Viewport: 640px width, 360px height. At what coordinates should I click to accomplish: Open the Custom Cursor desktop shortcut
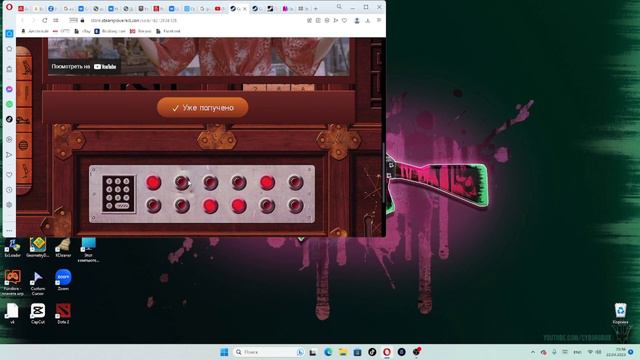(x=38, y=283)
